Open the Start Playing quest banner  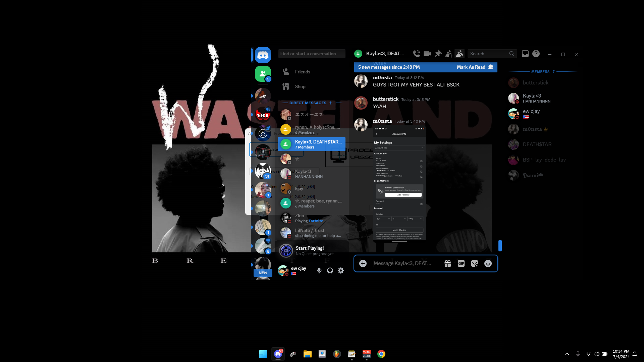coord(312,250)
